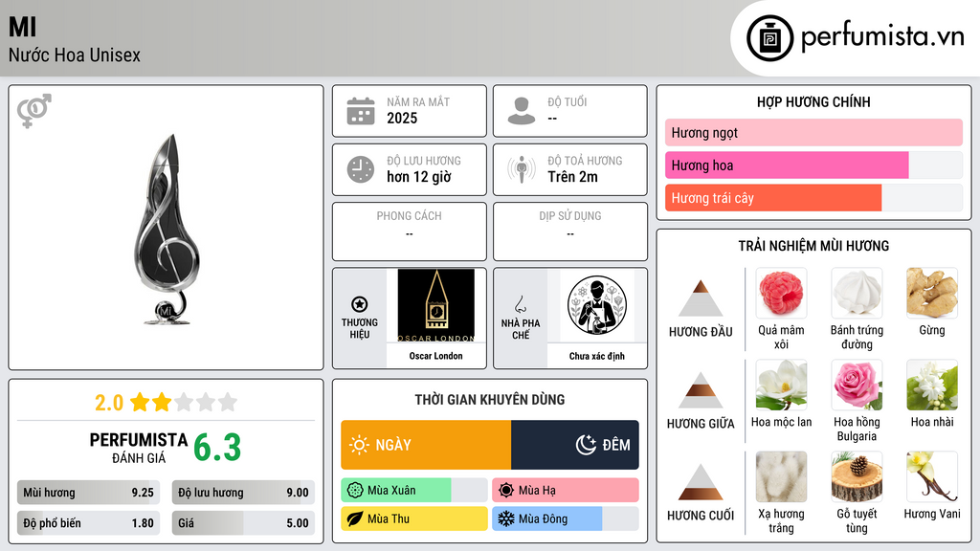The height and width of the screenshot is (551, 980).
Task: Click the Mùi hương 9.25 score bar
Action: tap(88, 493)
